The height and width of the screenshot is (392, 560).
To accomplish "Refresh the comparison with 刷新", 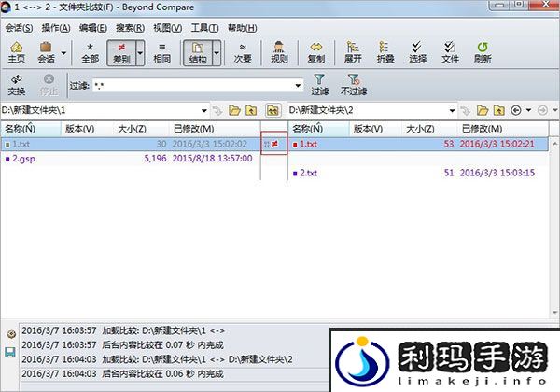I will click(483, 52).
